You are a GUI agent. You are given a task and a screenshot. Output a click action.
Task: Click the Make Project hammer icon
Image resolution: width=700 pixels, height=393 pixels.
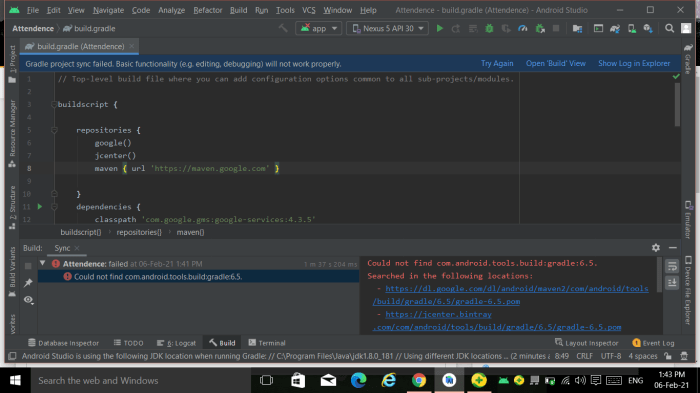point(283,28)
